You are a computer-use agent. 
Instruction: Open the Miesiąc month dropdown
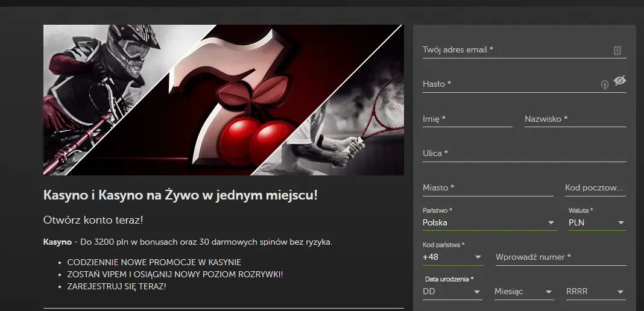click(x=524, y=292)
